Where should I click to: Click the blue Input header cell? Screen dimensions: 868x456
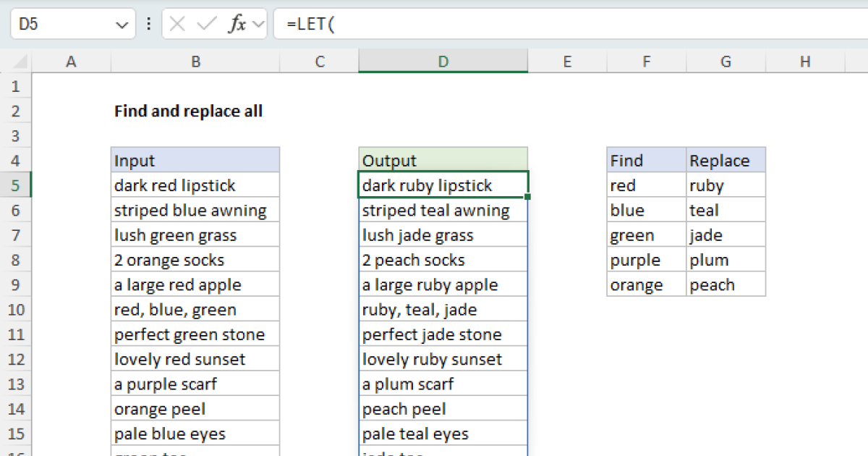(x=195, y=161)
